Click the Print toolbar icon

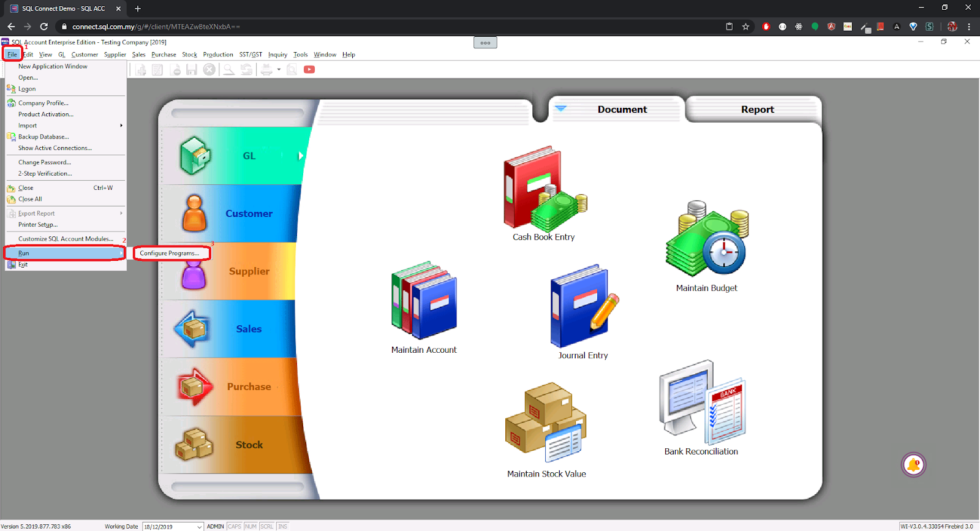266,70
